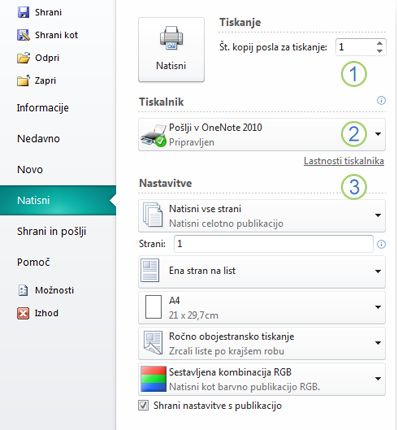Expand the Ena stran na list dropdown
This screenshot has width=398, height=430.
tap(378, 271)
